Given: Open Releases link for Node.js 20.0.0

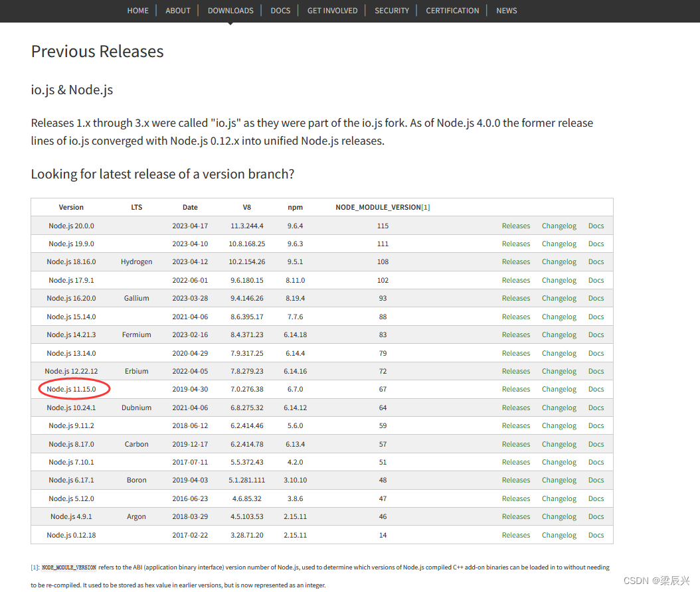Looking at the screenshot, I should point(515,226).
